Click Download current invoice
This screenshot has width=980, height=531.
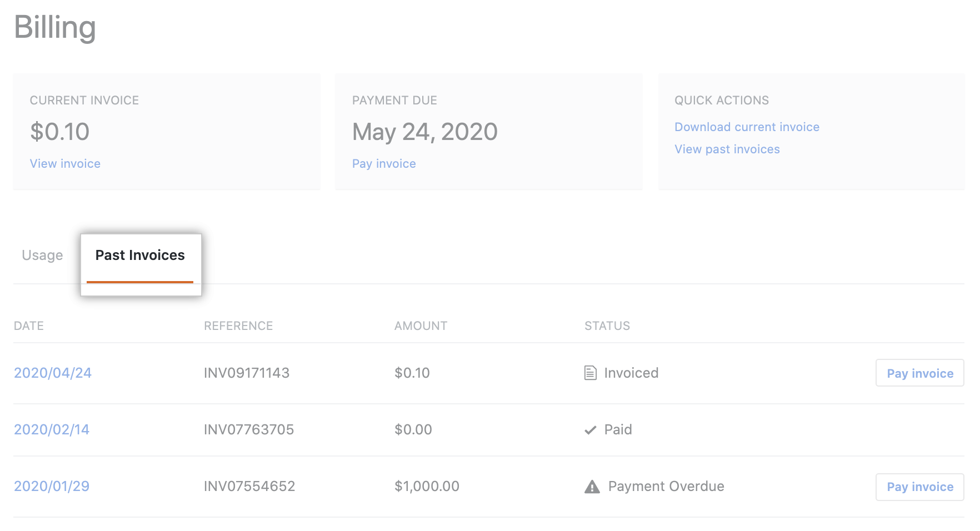point(747,127)
